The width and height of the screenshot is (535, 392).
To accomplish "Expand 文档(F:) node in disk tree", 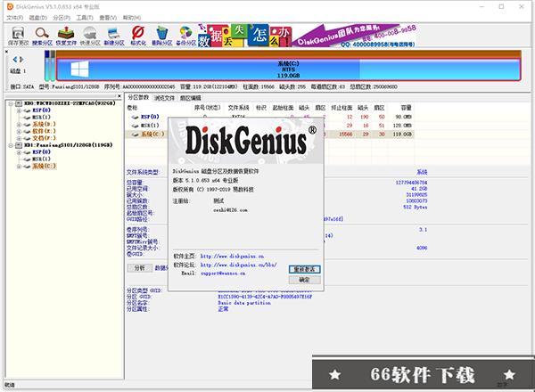I will click(19, 138).
